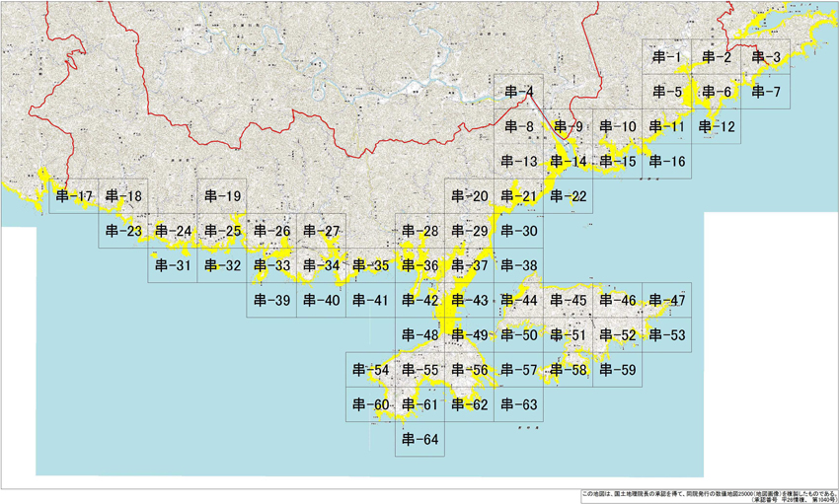Choose the 串-26 area
The height and width of the screenshot is (504, 839).
(x=271, y=231)
